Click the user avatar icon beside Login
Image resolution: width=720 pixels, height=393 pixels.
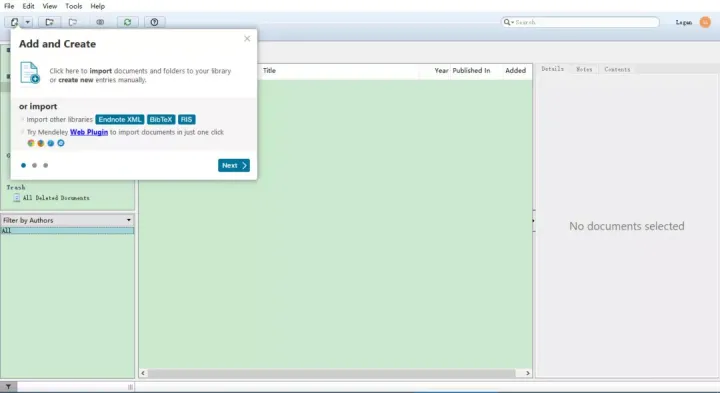click(x=705, y=22)
